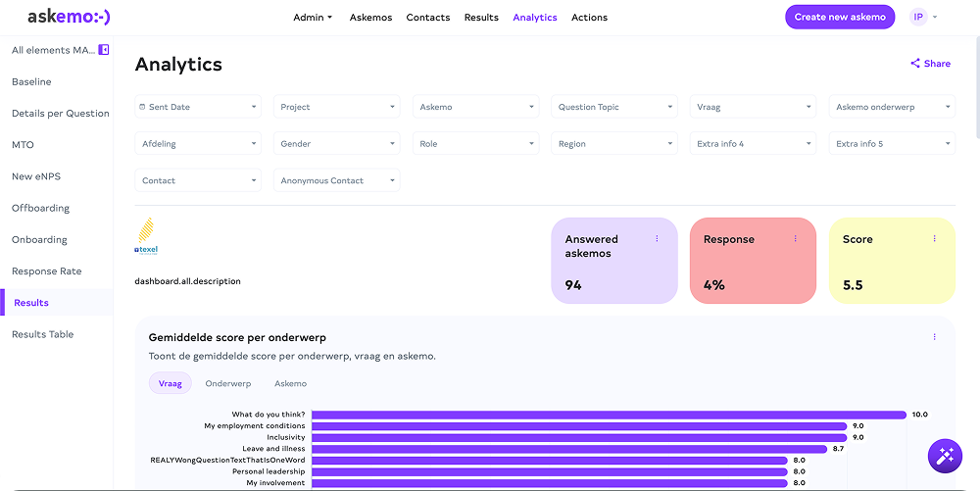The image size is (980, 491).
Task: Select the Askemo chart tab
Action: coord(291,383)
